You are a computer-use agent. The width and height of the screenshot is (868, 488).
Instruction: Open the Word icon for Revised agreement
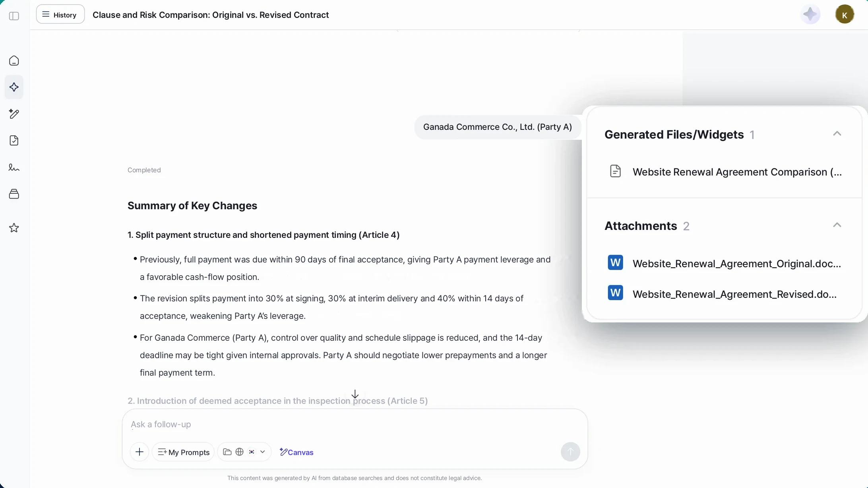(615, 293)
